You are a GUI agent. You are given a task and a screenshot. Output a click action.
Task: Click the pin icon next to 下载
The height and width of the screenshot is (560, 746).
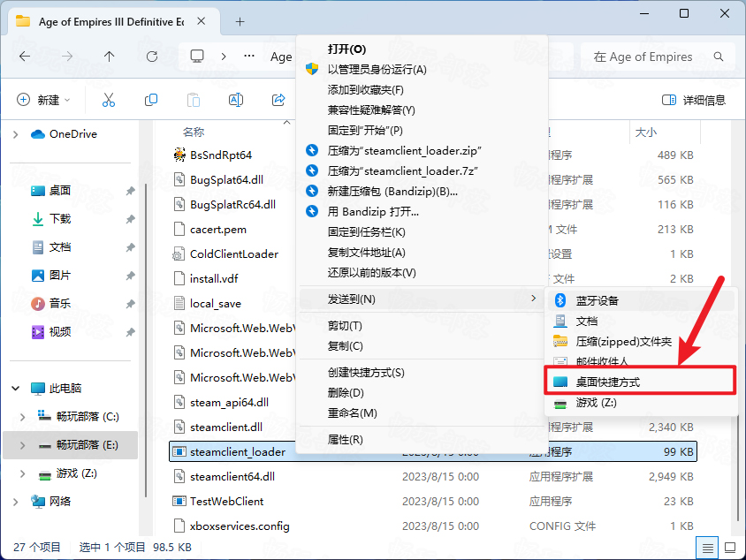tap(130, 219)
